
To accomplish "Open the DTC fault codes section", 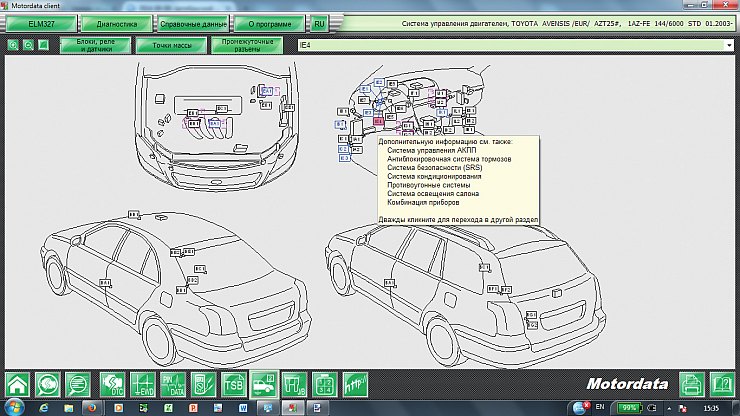I will (x=112, y=384).
